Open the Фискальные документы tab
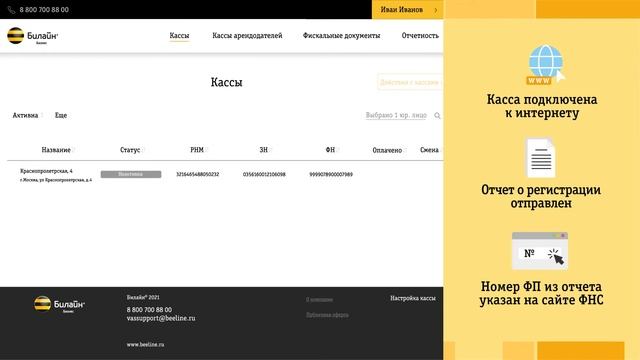Viewport: 640px width, 360px height. 341,36
